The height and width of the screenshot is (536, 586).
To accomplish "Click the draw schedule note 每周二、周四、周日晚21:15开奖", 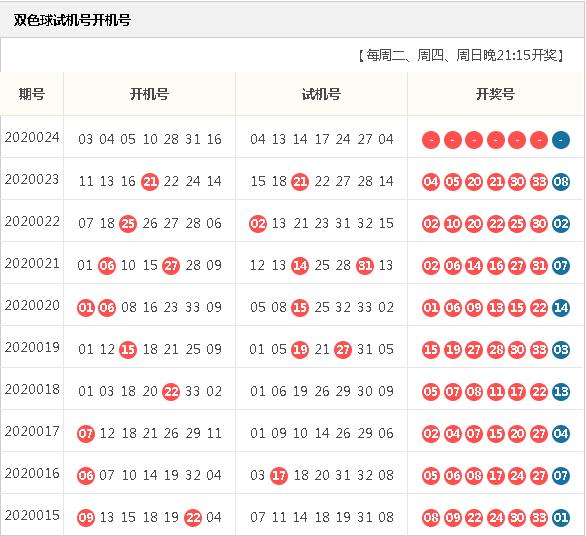I will click(x=461, y=55).
